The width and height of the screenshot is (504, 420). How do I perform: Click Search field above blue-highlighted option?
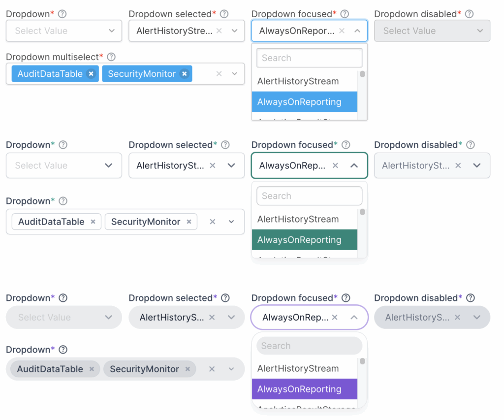point(309,58)
